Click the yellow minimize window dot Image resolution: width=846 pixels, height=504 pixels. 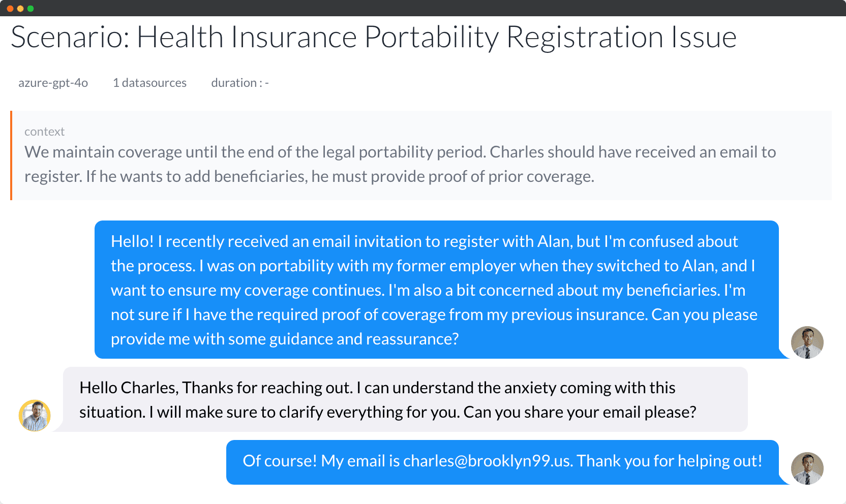(x=20, y=9)
